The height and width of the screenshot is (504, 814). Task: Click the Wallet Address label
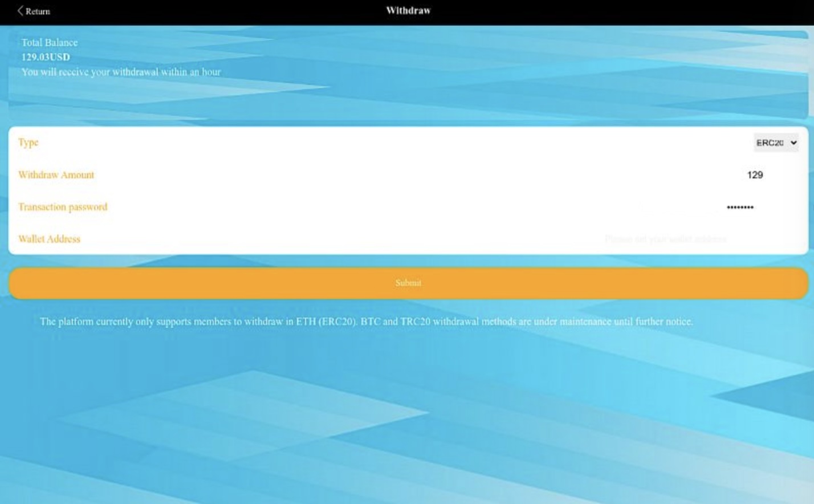pos(50,239)
